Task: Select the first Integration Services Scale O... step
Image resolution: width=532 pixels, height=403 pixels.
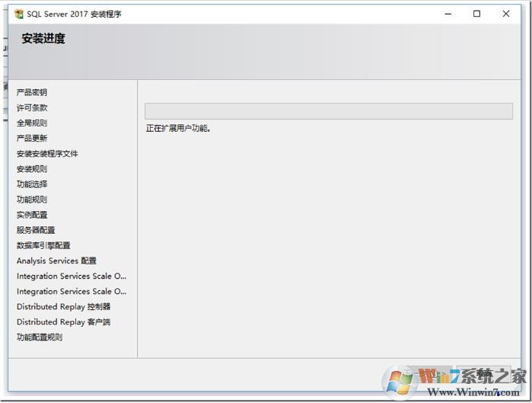Action: tap(72, 276)
